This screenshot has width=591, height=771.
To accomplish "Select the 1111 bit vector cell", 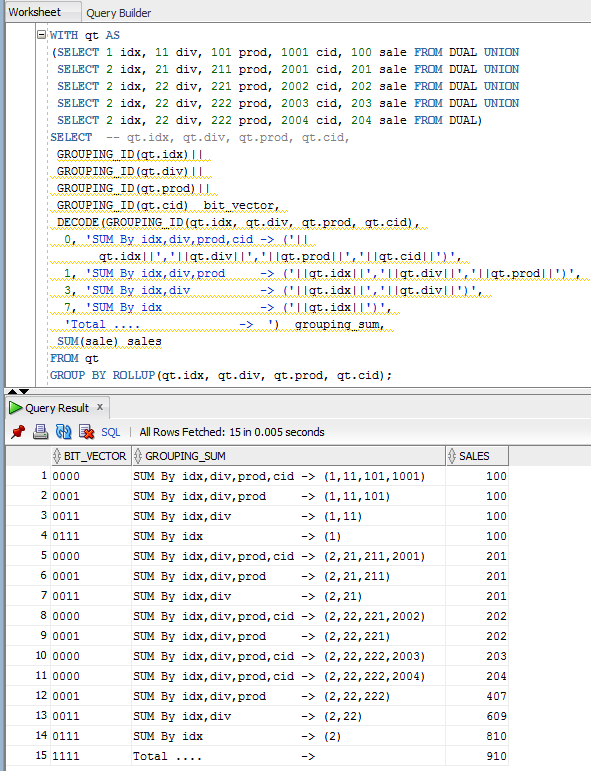I will pos(91,756).
